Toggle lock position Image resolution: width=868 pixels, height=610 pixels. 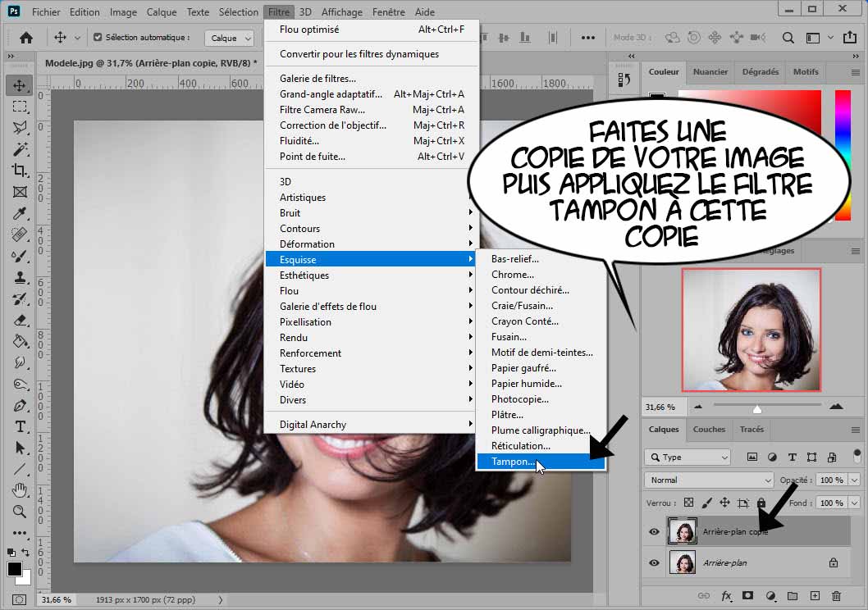(x=724, y=503)
